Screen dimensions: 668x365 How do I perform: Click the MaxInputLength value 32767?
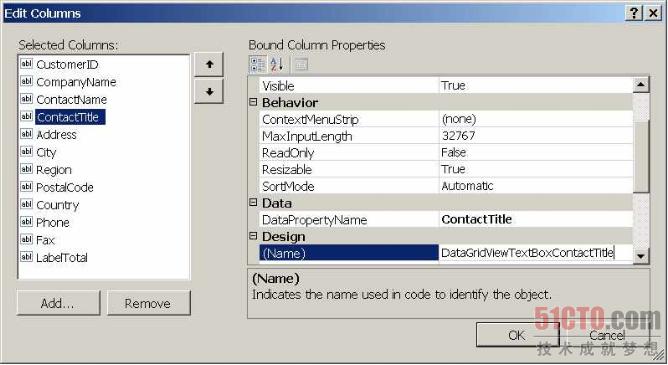click(x=458, y=135)
